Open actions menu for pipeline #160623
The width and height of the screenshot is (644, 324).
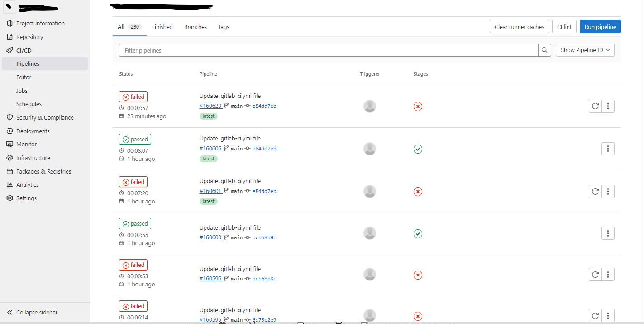click(608, 106)
